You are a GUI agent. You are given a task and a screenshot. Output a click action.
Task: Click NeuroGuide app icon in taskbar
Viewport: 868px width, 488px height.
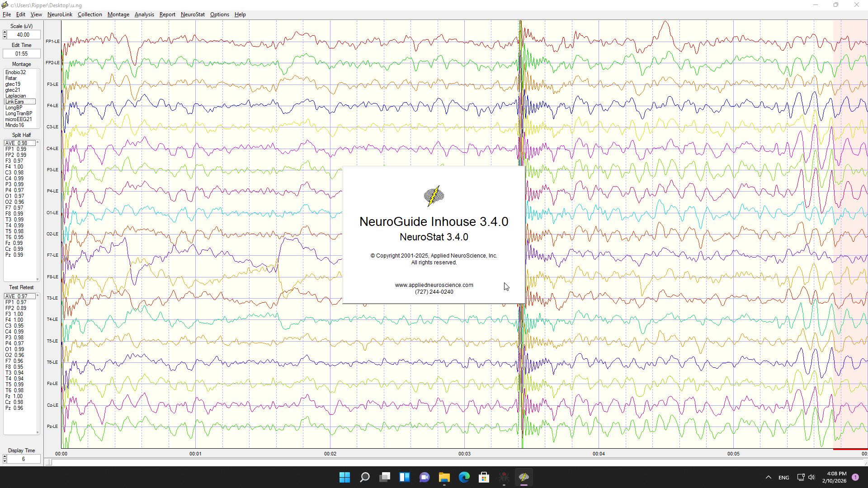pyautogui.click(x=524, y=477)
